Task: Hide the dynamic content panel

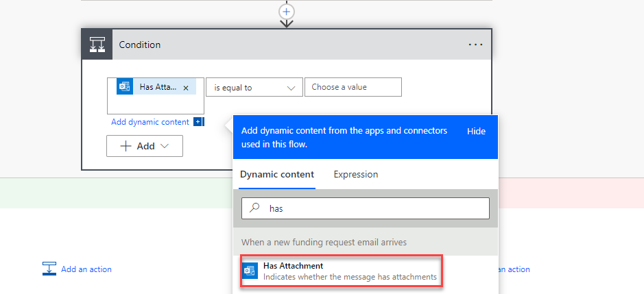Action: [476, 131]
